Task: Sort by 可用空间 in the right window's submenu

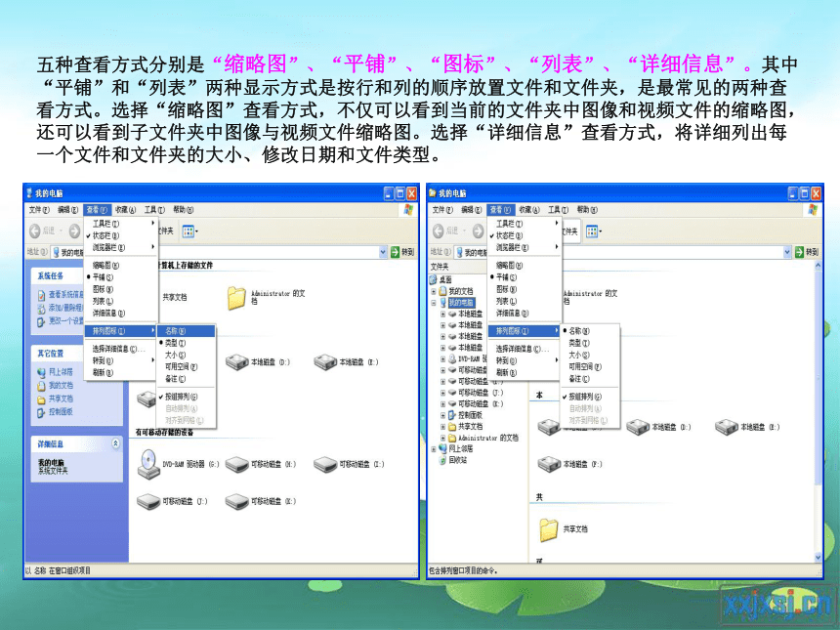Action: pos(590,367)
